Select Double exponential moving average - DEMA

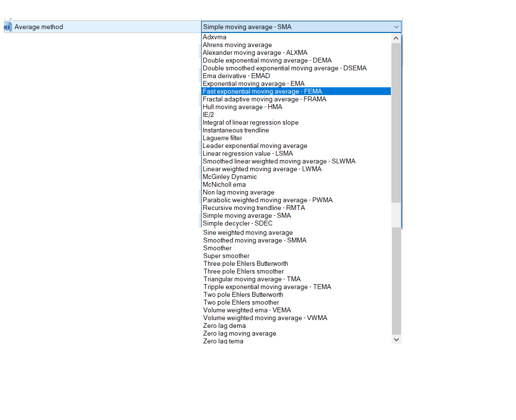(x=267, y=61)
